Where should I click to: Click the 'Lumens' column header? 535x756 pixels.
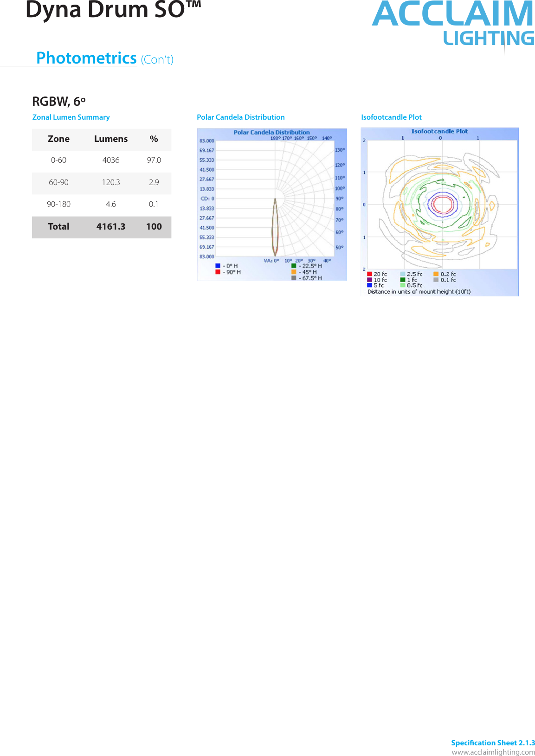pos(111,139)
